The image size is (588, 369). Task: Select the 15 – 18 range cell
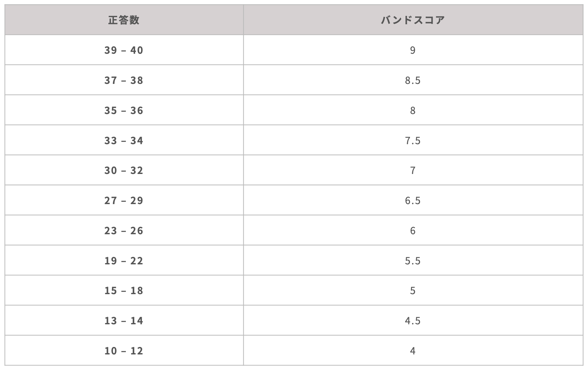[x=124, y=290]
